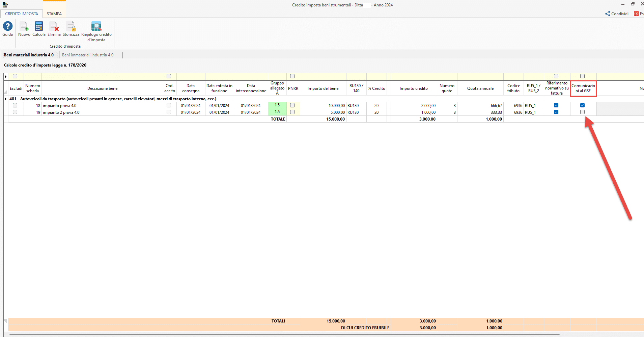Open Riepilogo credito d'imposta

pyautogui.click(x=96, y=26)
